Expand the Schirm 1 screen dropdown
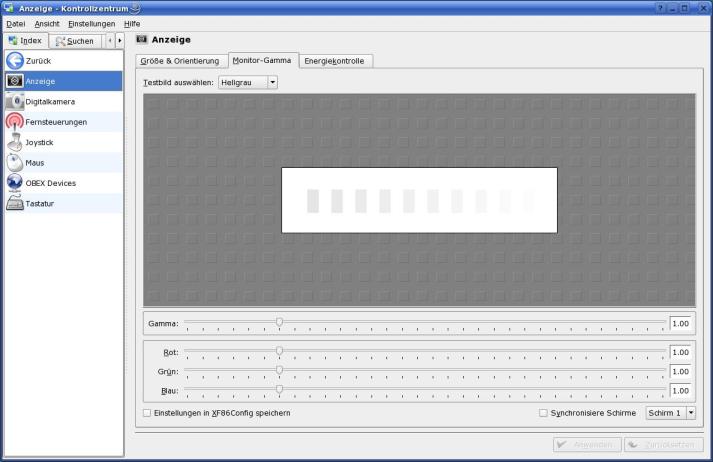Viewport: 713px width, 462px height. click(670, 413)
